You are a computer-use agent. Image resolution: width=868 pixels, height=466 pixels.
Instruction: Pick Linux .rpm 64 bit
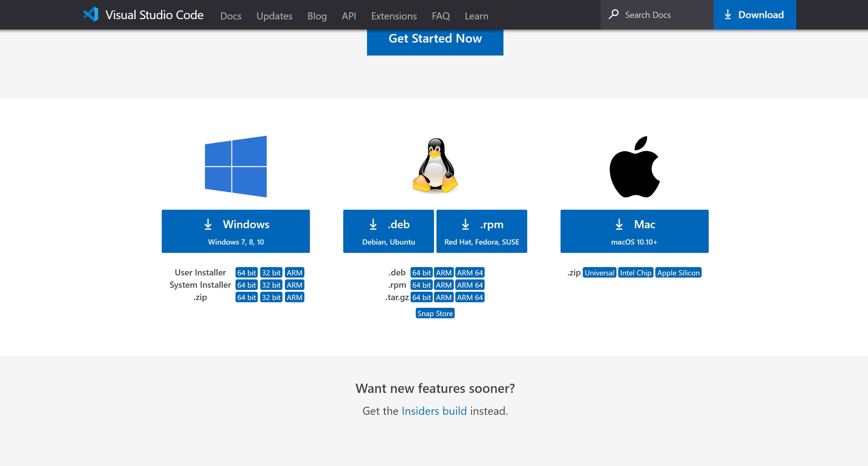click(422, 285)
